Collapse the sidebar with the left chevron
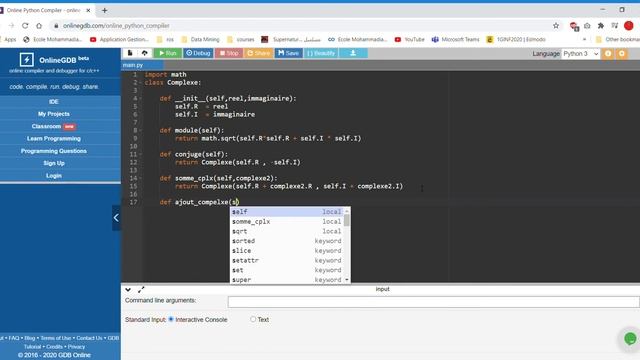Screen dimensions: 640x360 [x=116, y=218]
